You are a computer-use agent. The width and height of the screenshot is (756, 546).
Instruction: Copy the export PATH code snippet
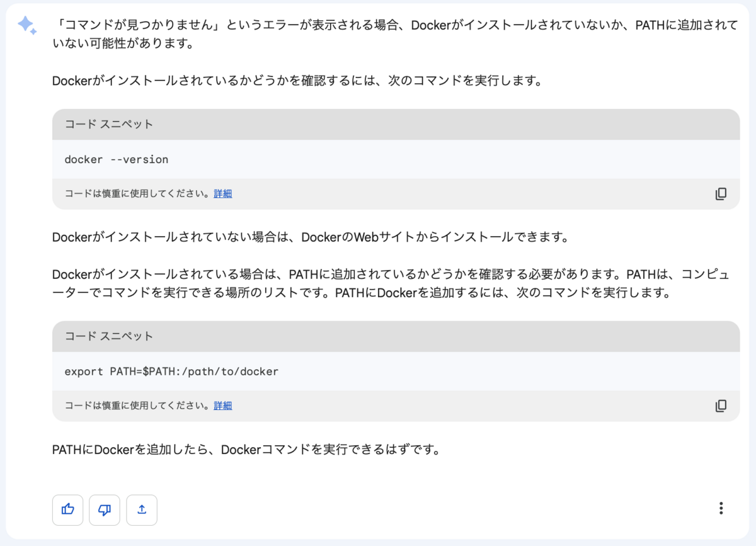tap(721, 406)
